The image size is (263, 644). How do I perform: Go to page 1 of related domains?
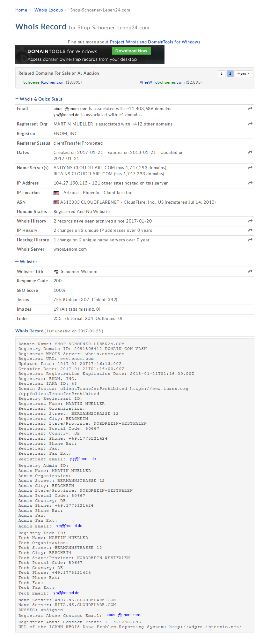[x=222, y=74]
